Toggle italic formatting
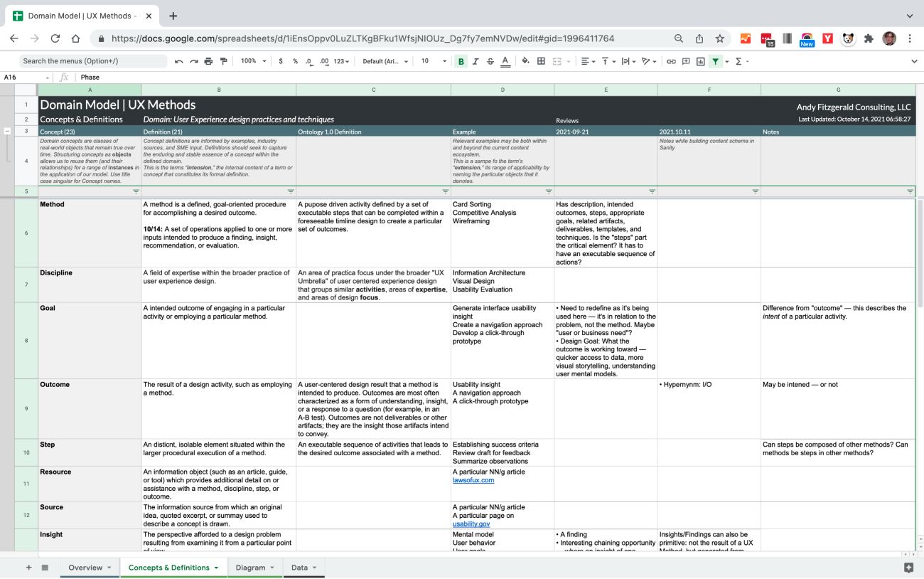 (x=476, y=61)
